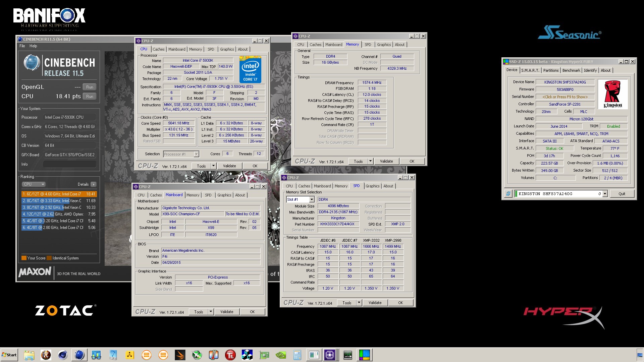Open the Cinema 4D sphere taskbar icon
Viewport: 644px width, 362px height.
(x=63, y=355)
